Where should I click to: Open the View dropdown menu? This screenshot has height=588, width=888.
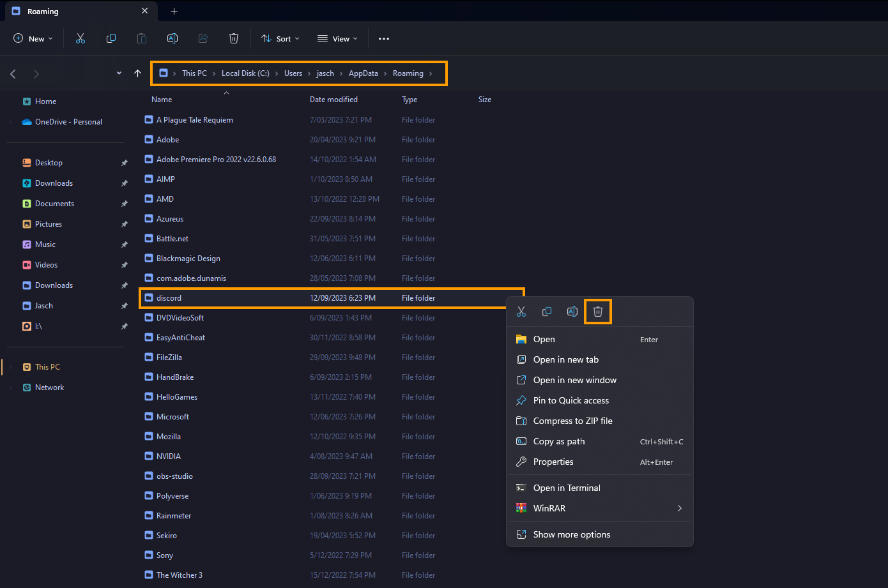(x=338, y=38)
